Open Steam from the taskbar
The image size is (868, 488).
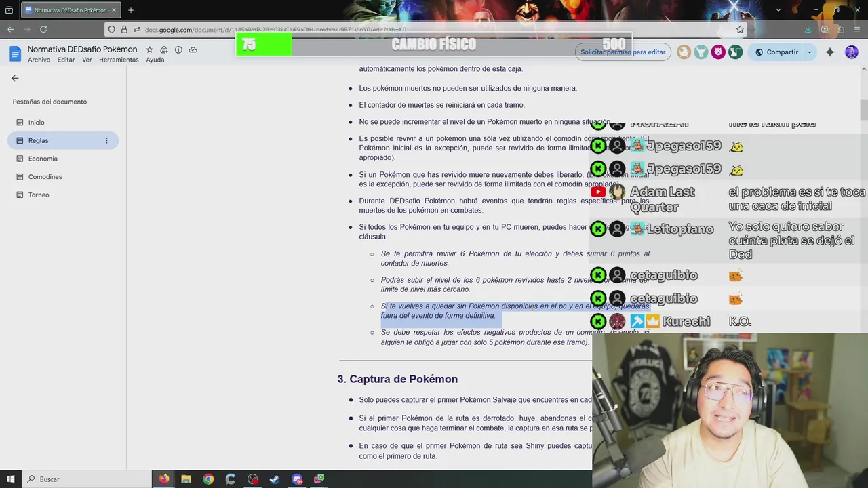click(275, 479)
